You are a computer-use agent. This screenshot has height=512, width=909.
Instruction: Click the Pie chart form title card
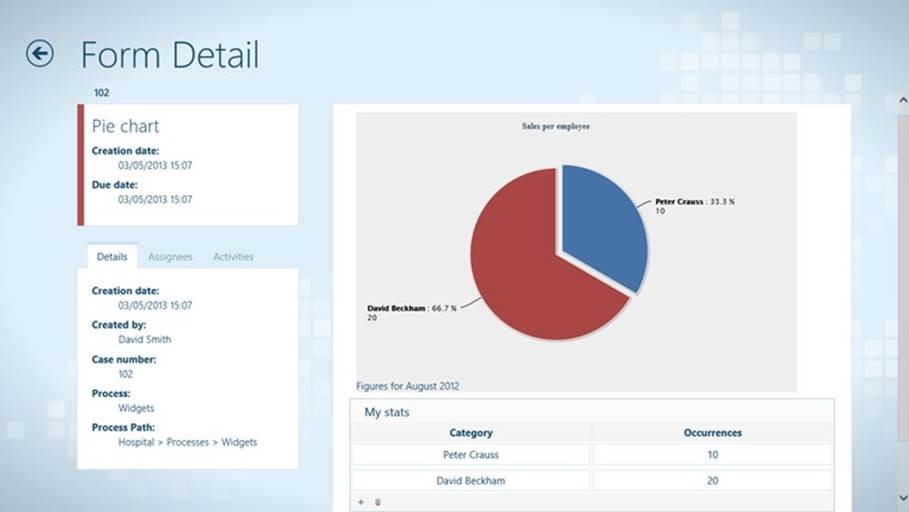coord(190,165)
